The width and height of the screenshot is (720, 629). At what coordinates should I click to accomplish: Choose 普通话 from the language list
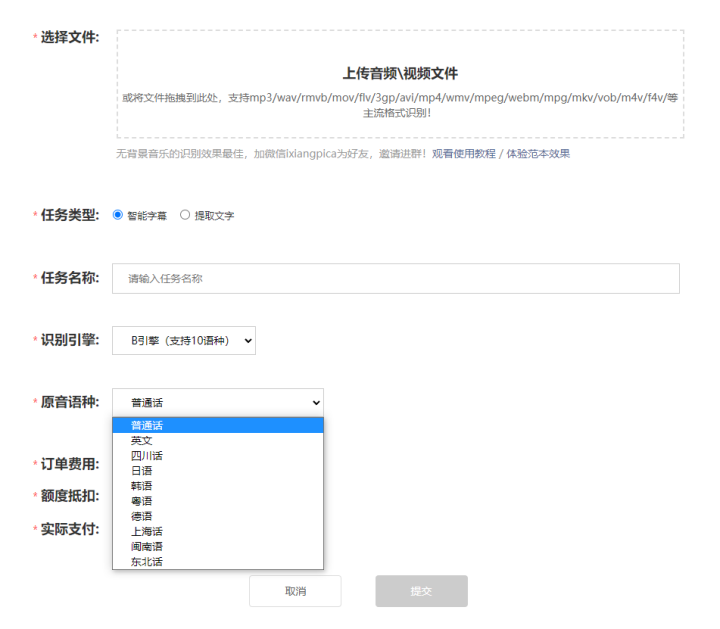(218, 425)
